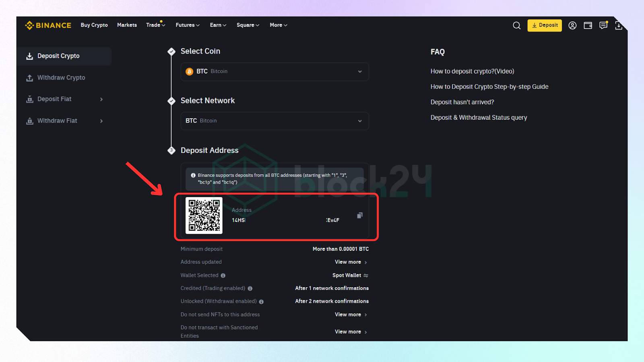Open the wallet icon in header
Screen dimensions: 644x362
click(588, 25)
